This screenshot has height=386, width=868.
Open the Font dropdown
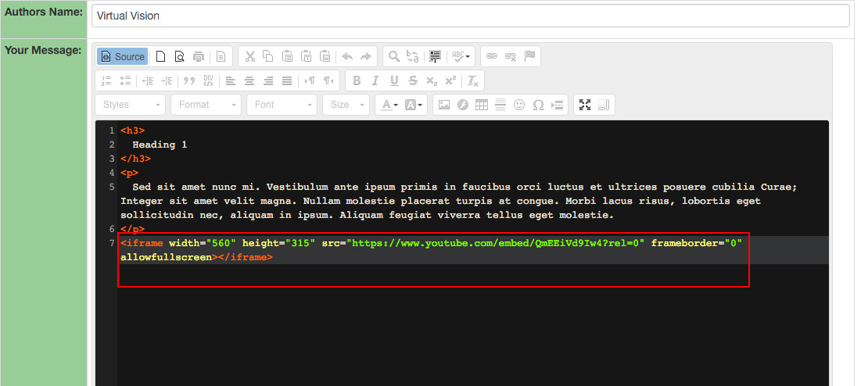click(282, 105)
